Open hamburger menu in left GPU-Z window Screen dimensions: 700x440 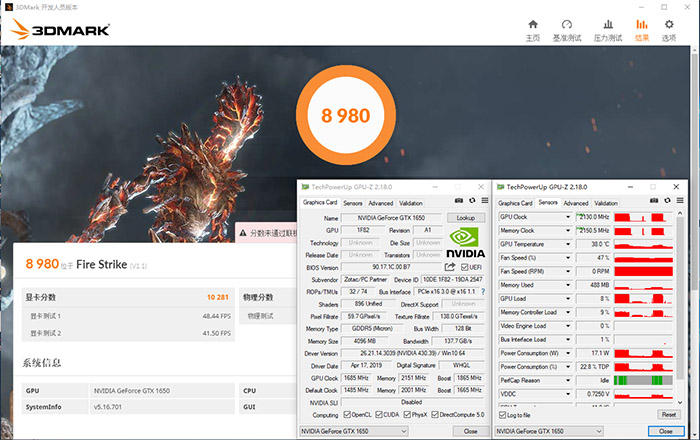(x=485, y=201)
